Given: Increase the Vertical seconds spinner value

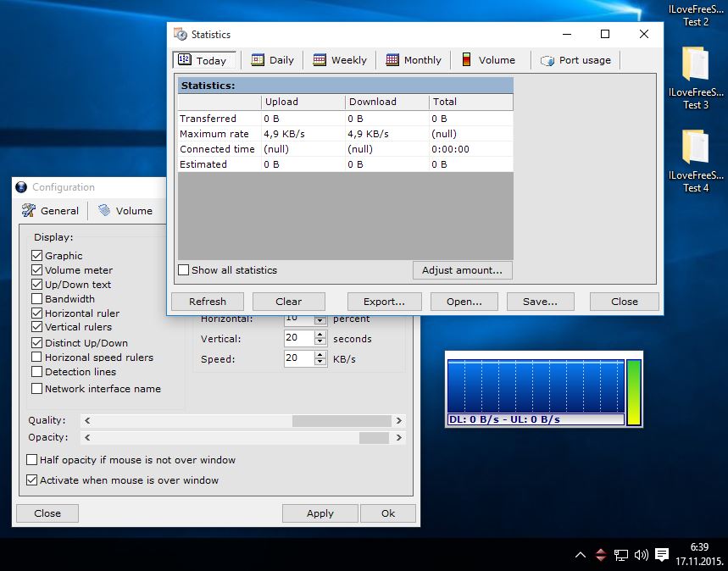Looking at the screenshot, I should coord(320,335).
